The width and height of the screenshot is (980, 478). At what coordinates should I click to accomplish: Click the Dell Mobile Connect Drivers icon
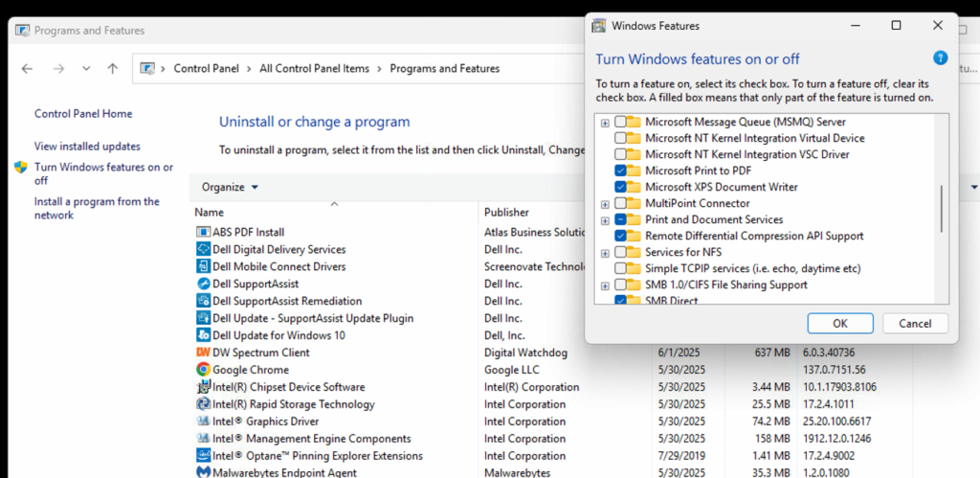(203, 266)
